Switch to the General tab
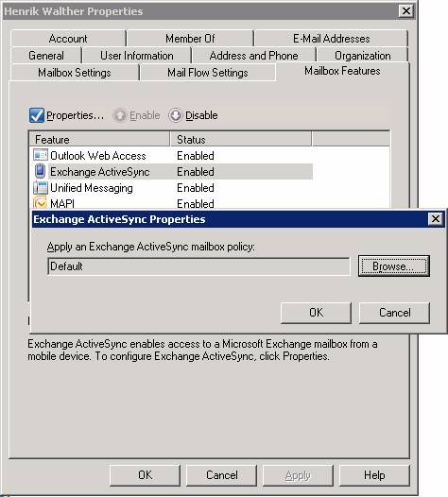 click(x=46, y=56)
